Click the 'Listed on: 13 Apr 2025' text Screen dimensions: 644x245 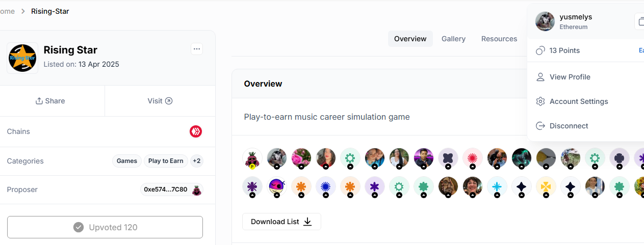(x=82, y=64)
